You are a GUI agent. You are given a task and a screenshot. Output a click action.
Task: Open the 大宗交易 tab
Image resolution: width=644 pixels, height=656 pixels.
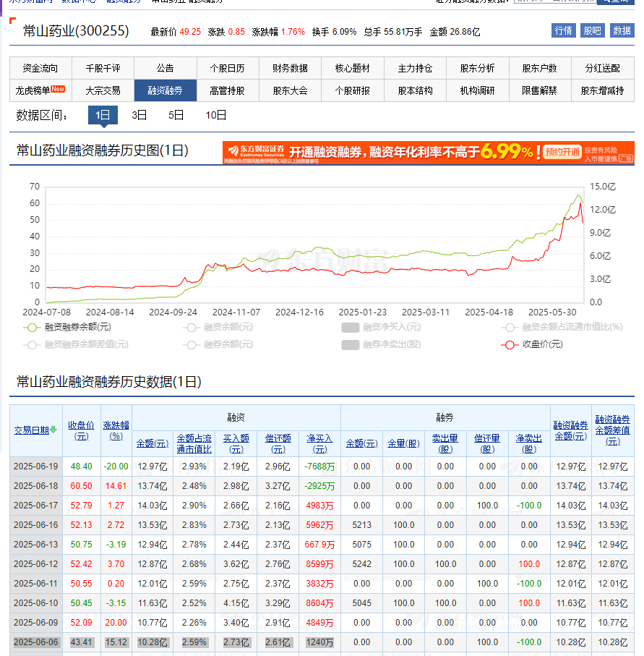103,90
